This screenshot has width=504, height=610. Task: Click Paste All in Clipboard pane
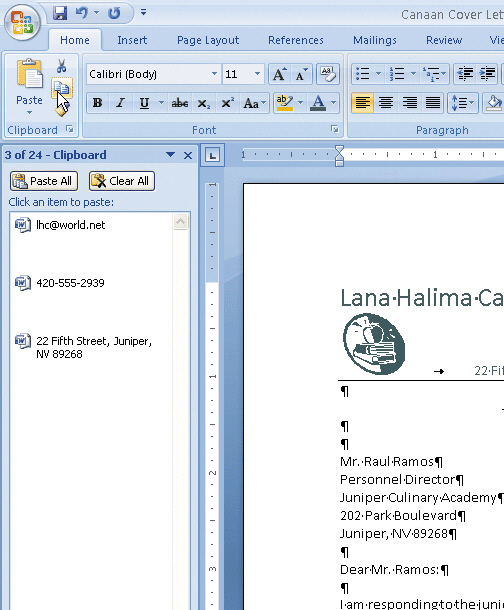click(x=44, y=181)
